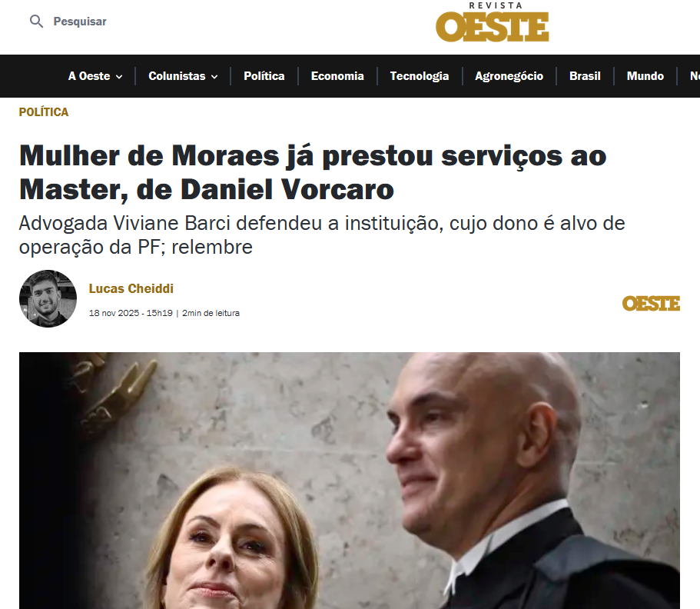
Task: Open the Política navigation item
Action: pos(264,76)
